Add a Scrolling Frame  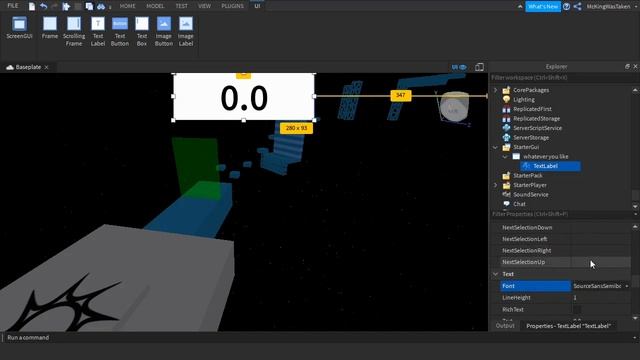(x=74, y=31)
